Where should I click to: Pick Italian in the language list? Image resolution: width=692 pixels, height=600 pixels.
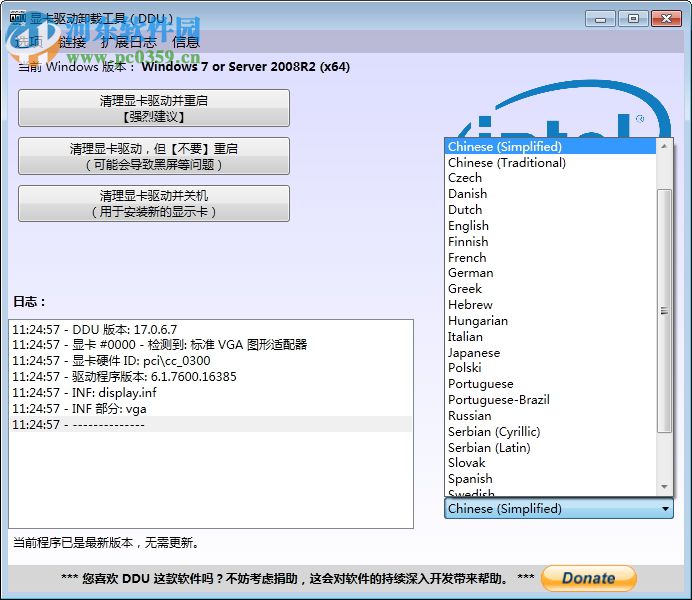(x=550, y=337)
